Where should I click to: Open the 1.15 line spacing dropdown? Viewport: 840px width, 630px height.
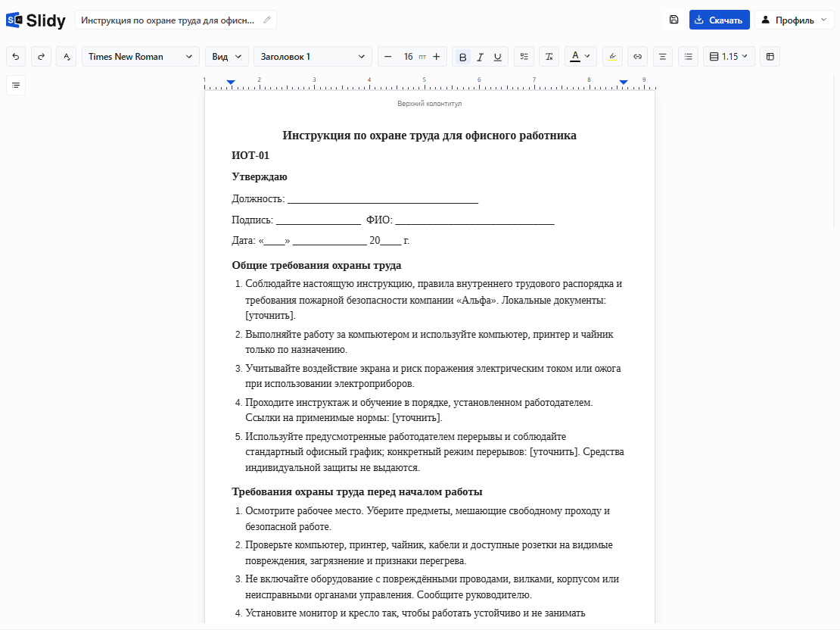(729, 56)
